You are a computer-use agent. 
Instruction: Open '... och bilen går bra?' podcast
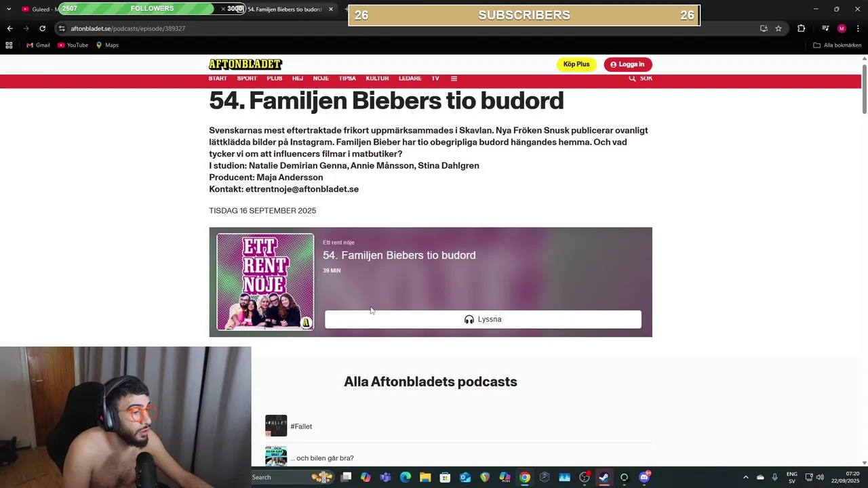[322, 458]
